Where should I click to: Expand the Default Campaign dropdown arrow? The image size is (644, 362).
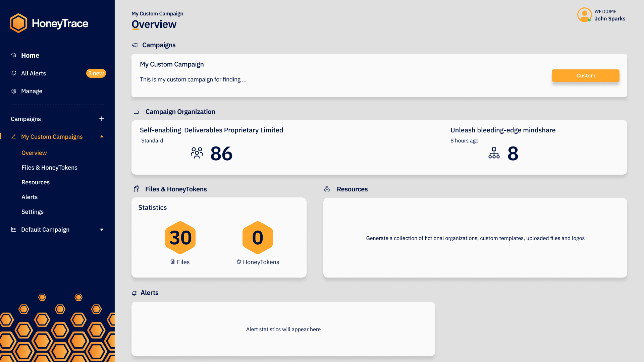point(102,230)
